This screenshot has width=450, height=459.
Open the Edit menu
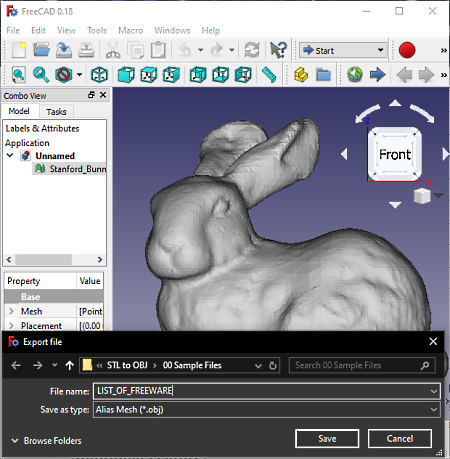[x=38, y=30]
